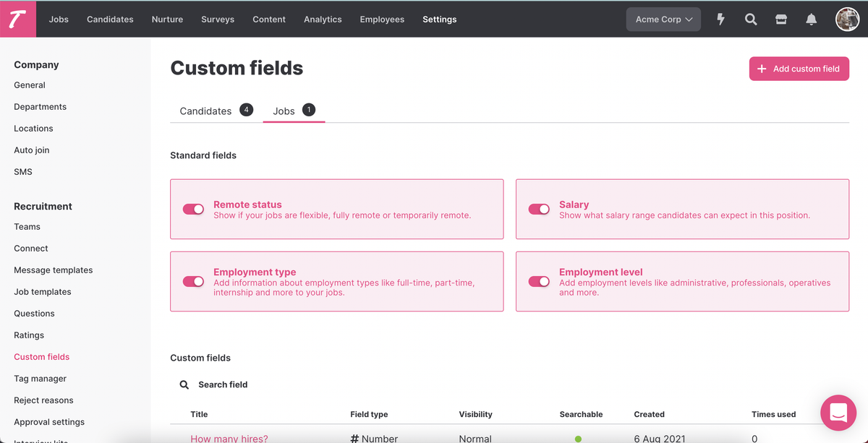Image resolution: width=868 pixels, height=443 pixels.
Task: Switch to the Candidates tab
Action: 205,111
